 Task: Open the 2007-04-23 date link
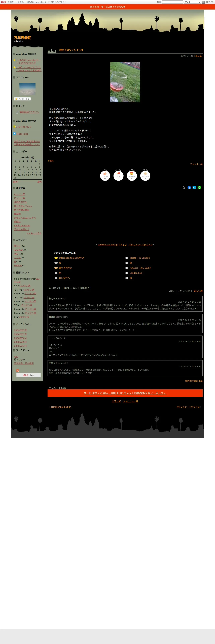(x=187, y=56)
